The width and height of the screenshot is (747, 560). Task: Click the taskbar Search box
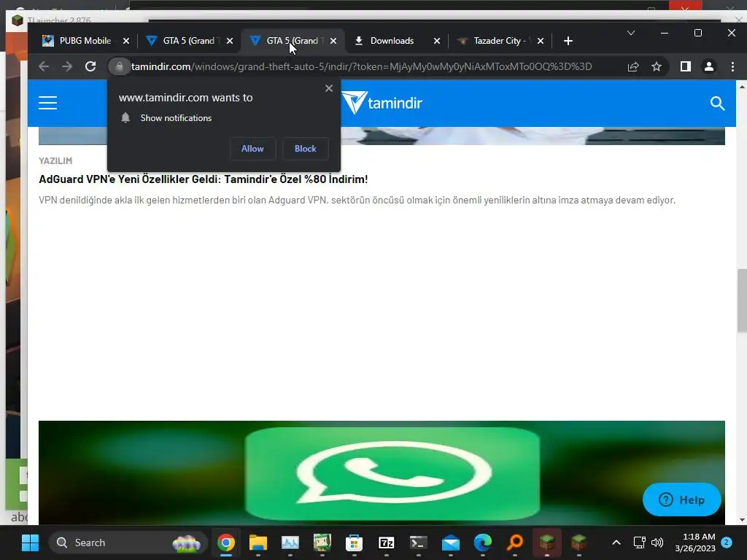click(128, 542)
